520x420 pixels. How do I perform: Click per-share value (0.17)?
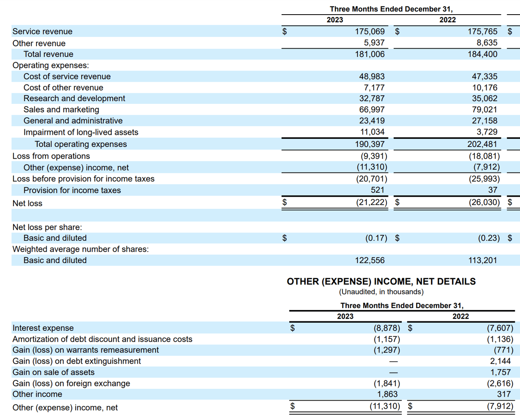click(x=376, y=238)
